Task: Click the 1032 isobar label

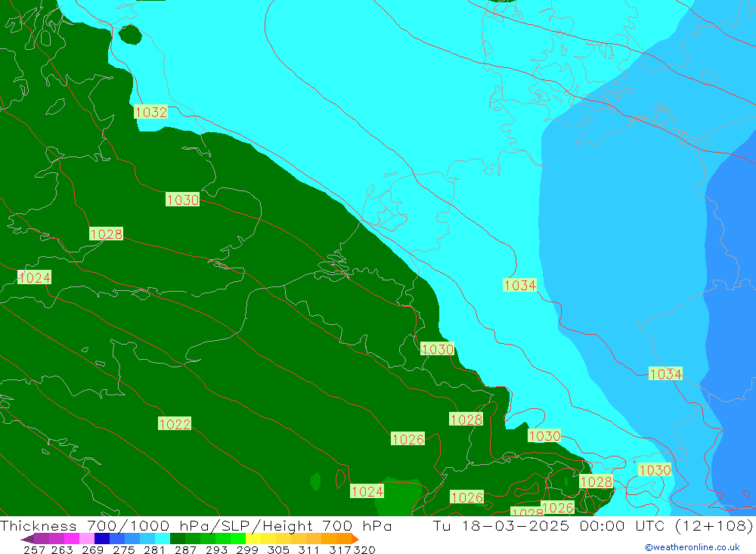Action: point(151,112)
